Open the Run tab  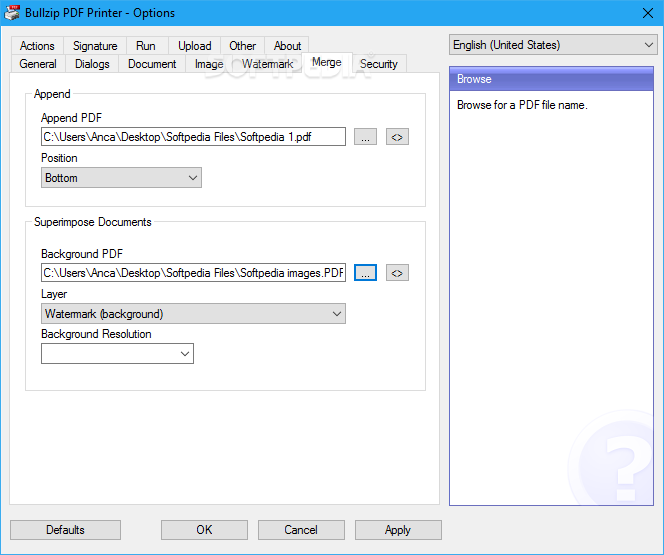[x=146, y=46]
